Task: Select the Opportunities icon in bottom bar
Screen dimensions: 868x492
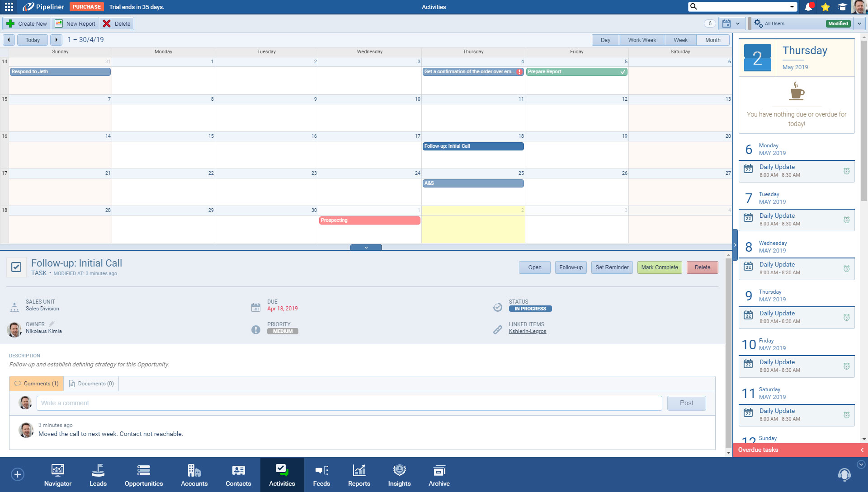Action: point(143,474)
